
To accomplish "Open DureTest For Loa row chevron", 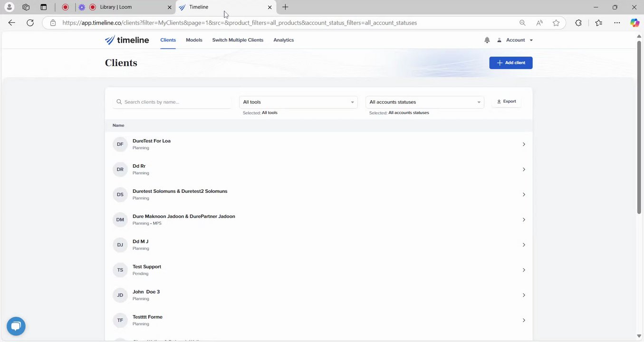I will [524, 144].
